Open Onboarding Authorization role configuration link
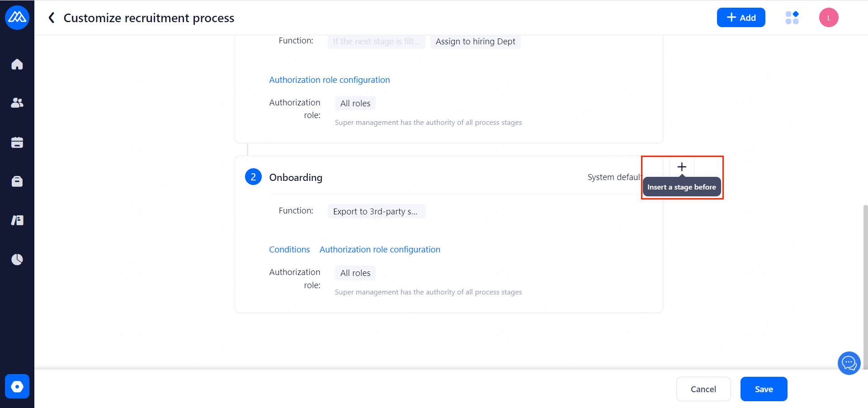The height and width of the screenshot is (408, 868). 380,250
